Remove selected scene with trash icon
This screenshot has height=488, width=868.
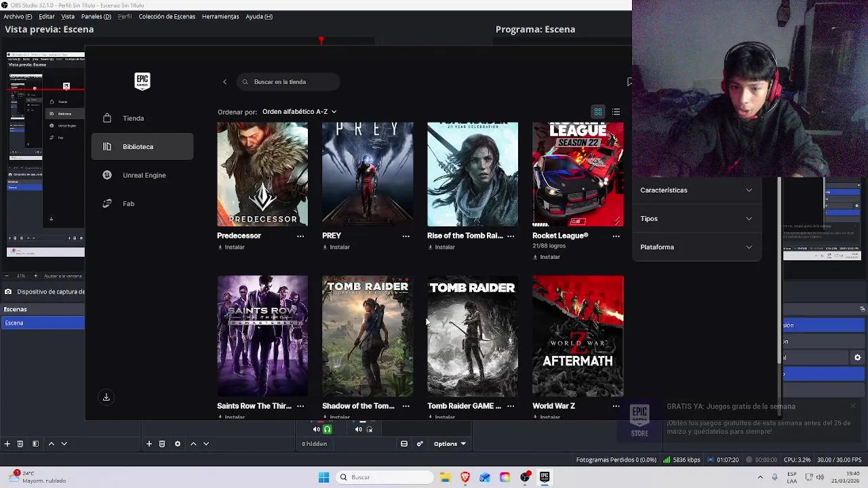click(20, 444)
